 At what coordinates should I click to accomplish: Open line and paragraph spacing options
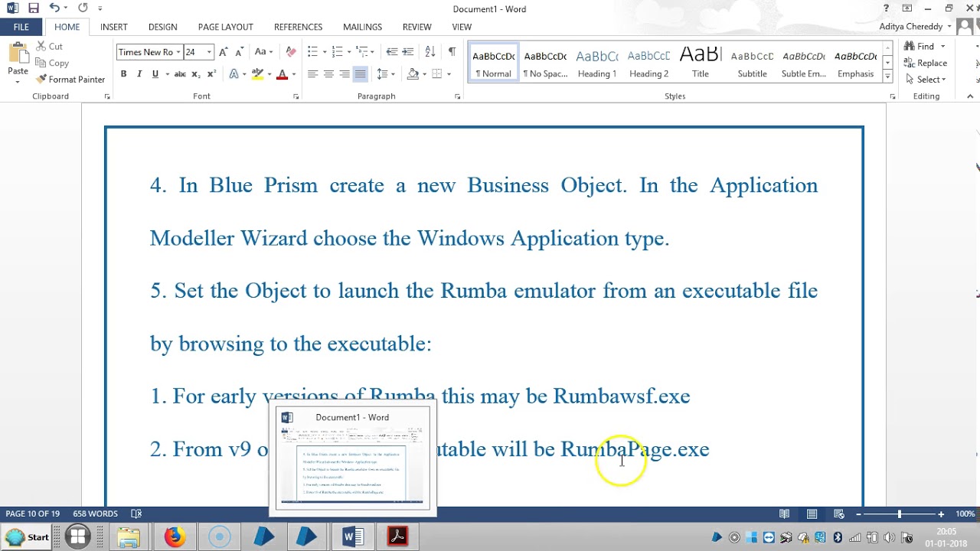point(385,74)
